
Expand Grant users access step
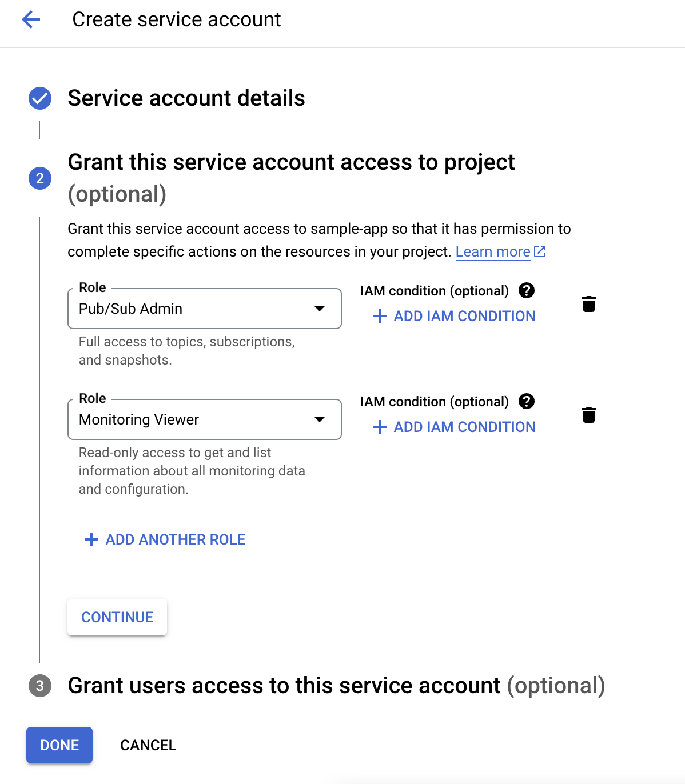(336, 686)
